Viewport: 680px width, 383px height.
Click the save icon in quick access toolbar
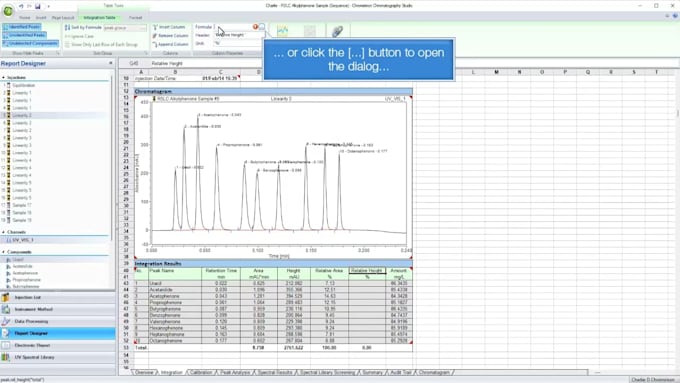click(38, 6)
